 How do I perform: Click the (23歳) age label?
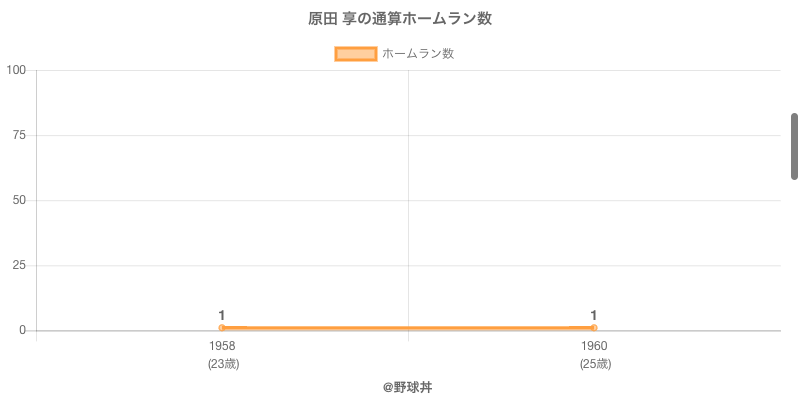click(223, 364)
